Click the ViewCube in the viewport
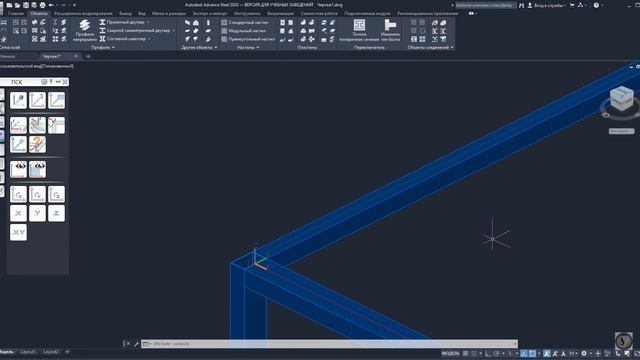640x360 pixels. pos(621,98)
